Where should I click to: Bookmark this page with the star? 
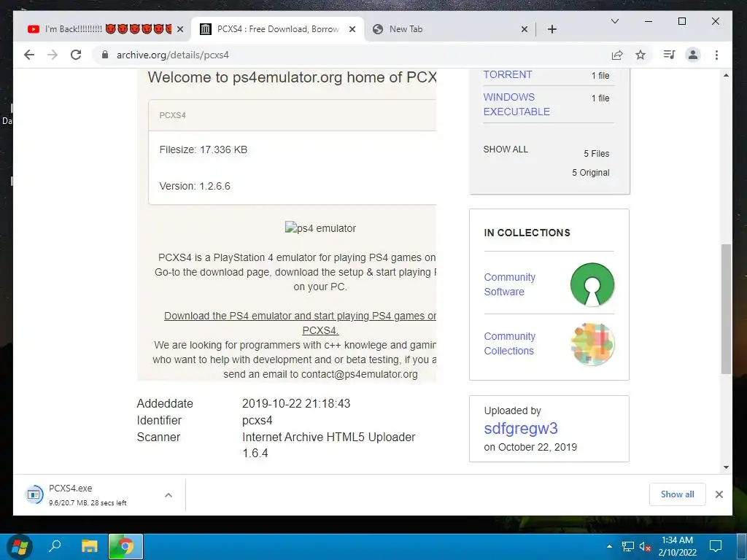(x=640, y=55)
